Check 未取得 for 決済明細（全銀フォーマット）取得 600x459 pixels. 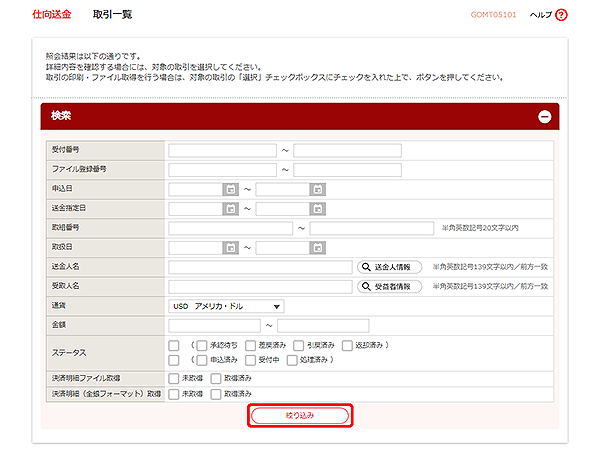(174, 394)
